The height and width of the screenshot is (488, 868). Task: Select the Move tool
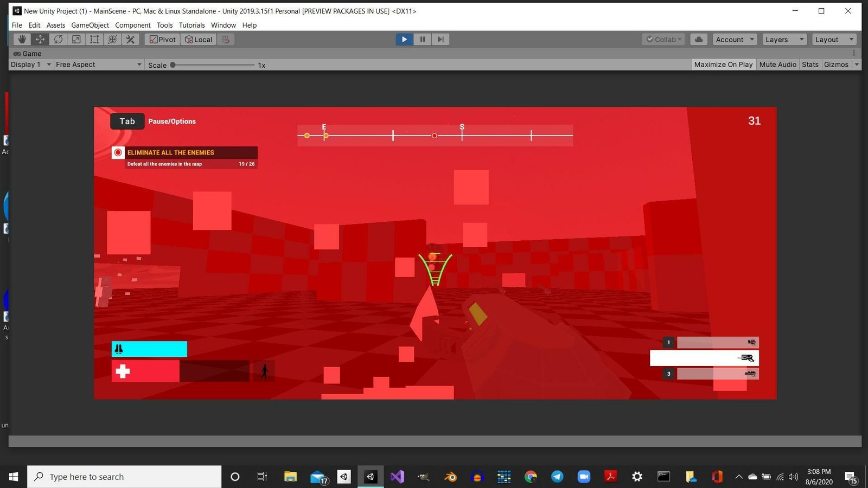(40, 40)
